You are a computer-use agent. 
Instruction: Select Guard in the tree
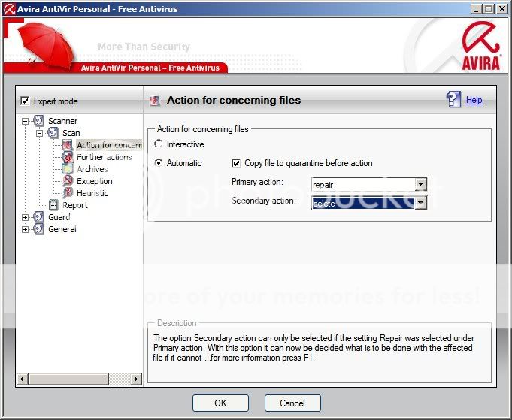pos(59,217)
